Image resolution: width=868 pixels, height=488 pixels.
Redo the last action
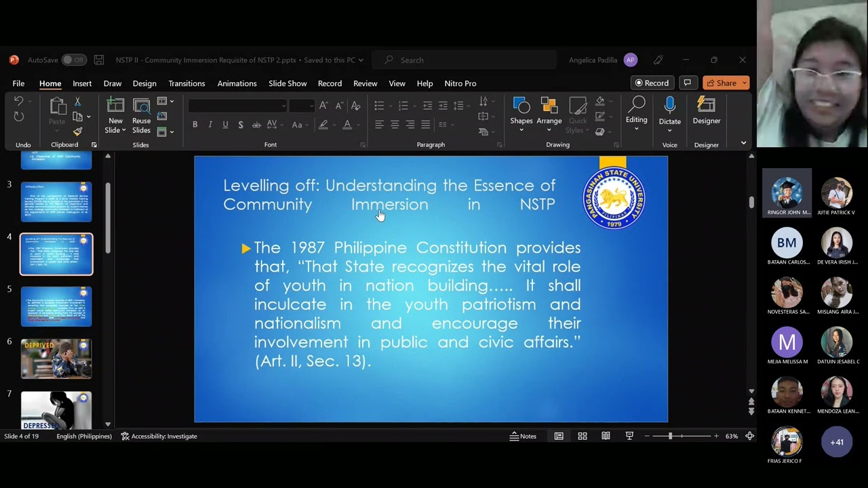(x=18, y=117)
